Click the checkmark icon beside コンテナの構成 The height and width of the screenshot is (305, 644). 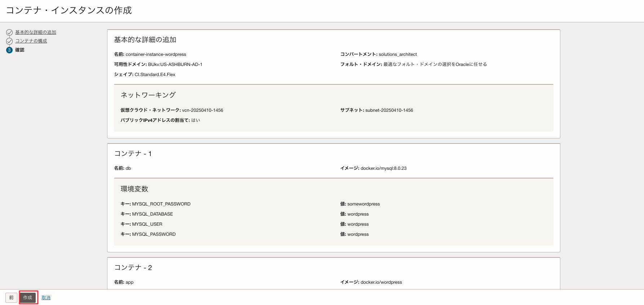click(x=9, y=41)
